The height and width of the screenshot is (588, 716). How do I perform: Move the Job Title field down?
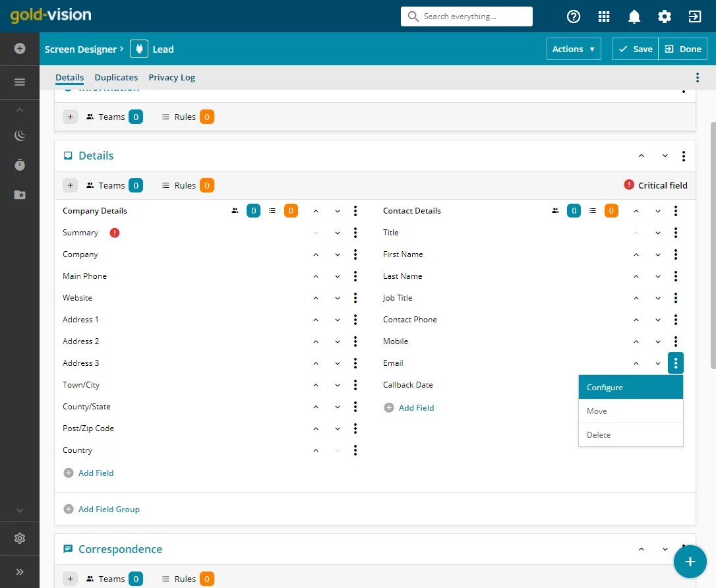(x=658, y=298)
